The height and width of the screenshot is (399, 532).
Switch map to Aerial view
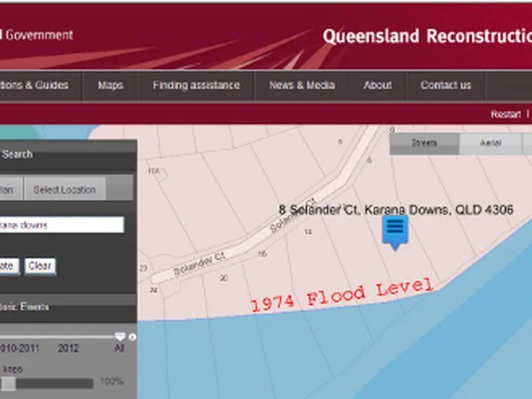point(490,143)
